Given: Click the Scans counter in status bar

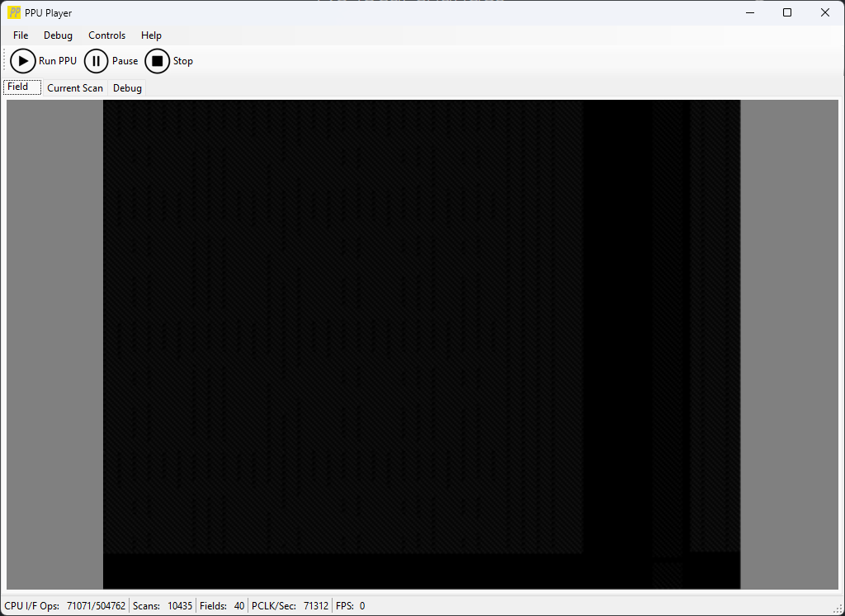Looking at the screenshot, I should pos(163,606).
